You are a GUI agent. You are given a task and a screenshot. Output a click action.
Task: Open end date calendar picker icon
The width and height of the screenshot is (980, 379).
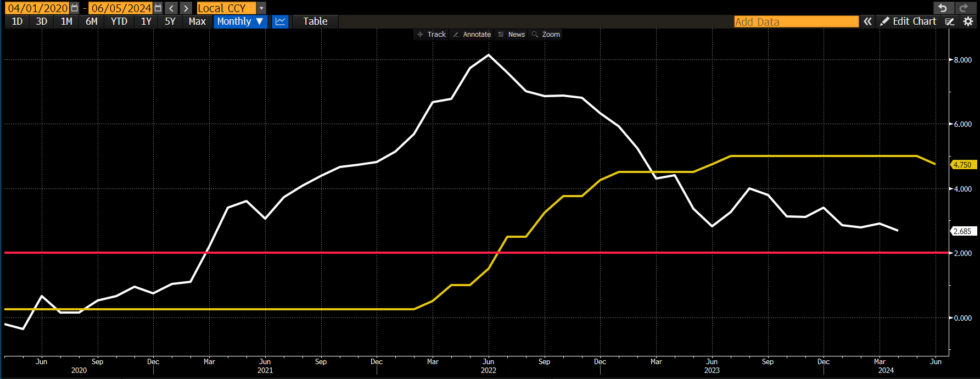[x=158, y=8]
